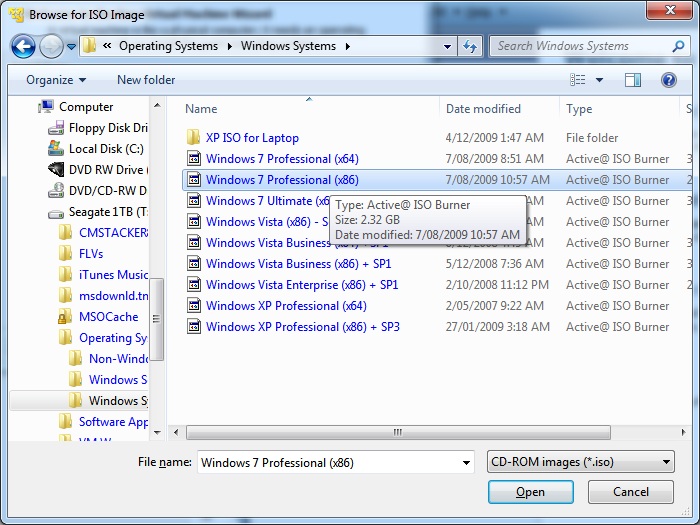The width and height of the screenshot is (700, 525).
Task: Select the Windows Vista Business (x86) + SP1 icon
Action: tap(194, 263)
